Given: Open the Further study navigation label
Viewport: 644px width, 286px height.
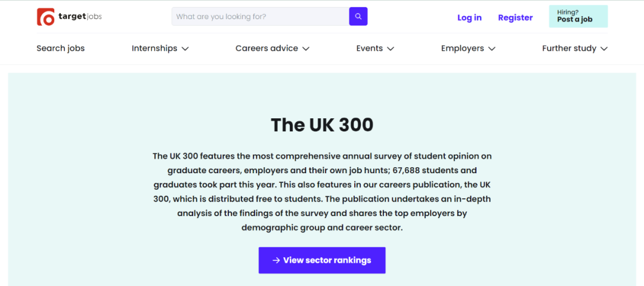Looking at the screenshot, I should [569, 48].
